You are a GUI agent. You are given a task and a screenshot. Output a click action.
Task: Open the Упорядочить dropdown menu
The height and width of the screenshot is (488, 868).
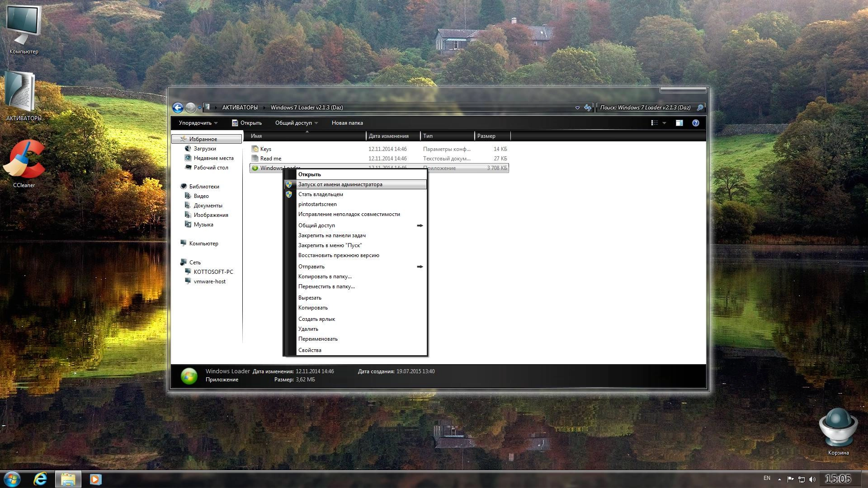[198, 123]
